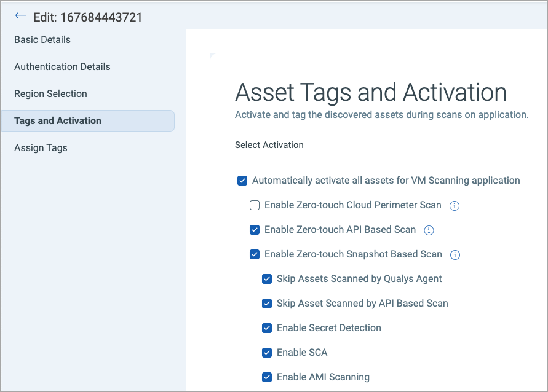Open info icon for API Based Scan

[429, 230]
